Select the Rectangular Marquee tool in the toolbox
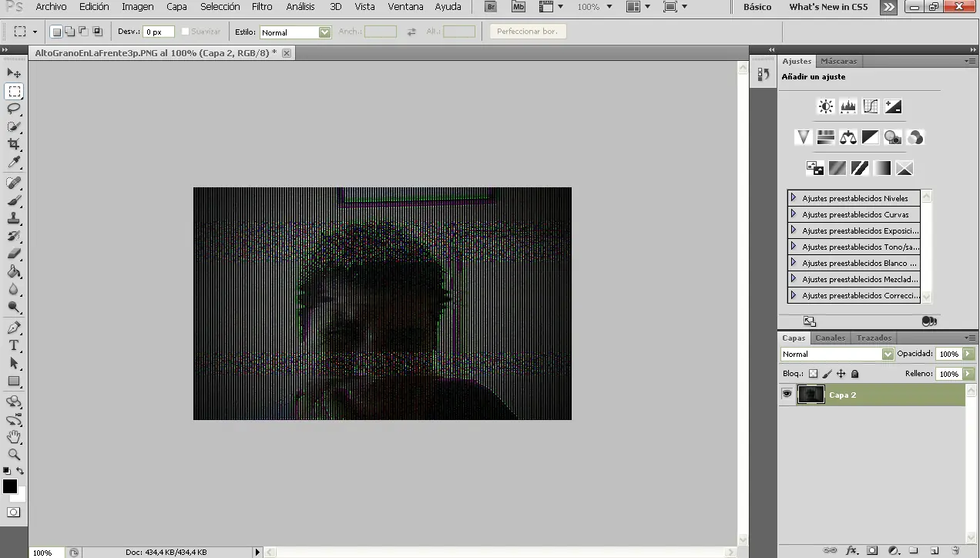Screen dimensions: 980x558 click(x=14, y=92)
